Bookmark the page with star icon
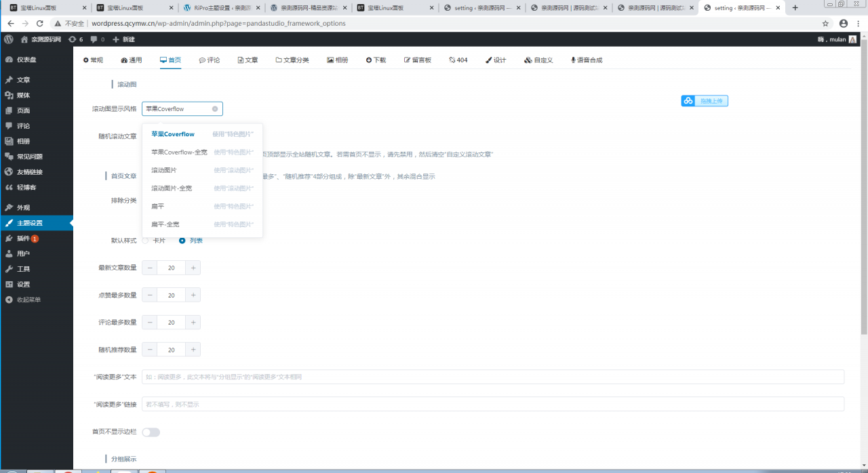This screenshot has height=473, width=868. 825,23
